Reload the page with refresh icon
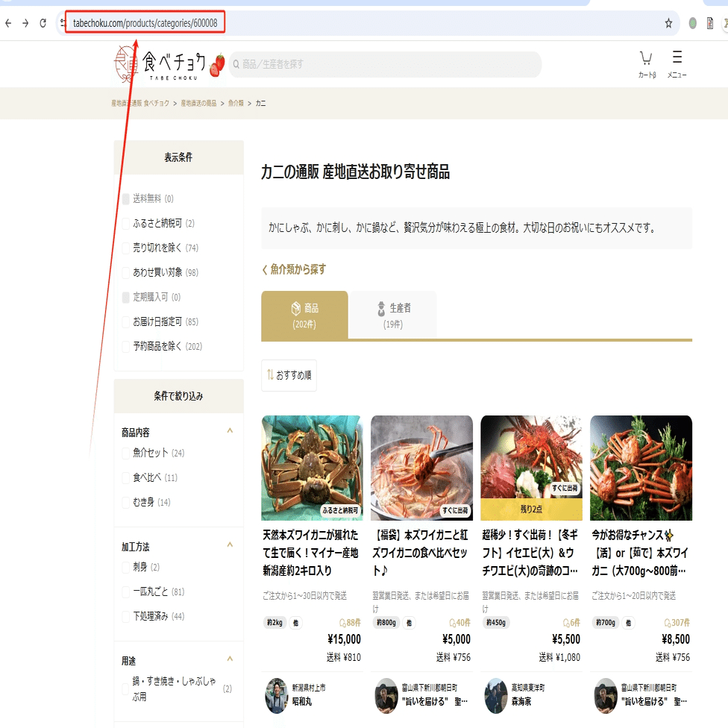 tap(43, 22)
